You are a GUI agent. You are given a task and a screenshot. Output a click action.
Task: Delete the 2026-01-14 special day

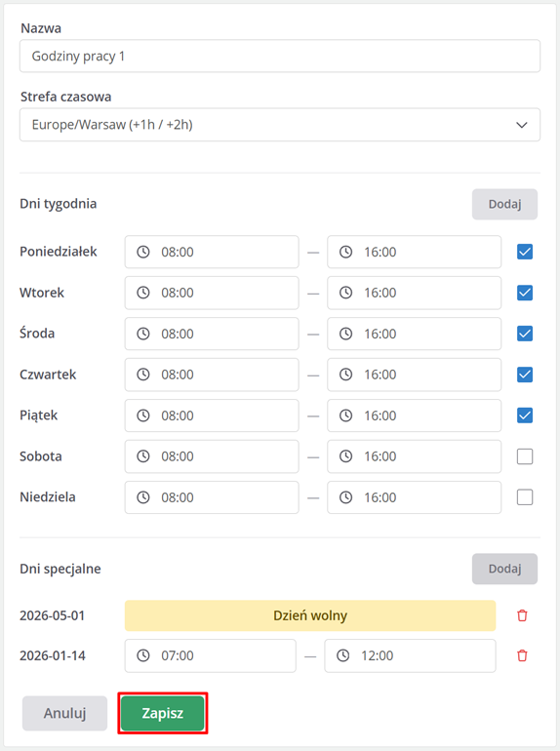[522, 655]
